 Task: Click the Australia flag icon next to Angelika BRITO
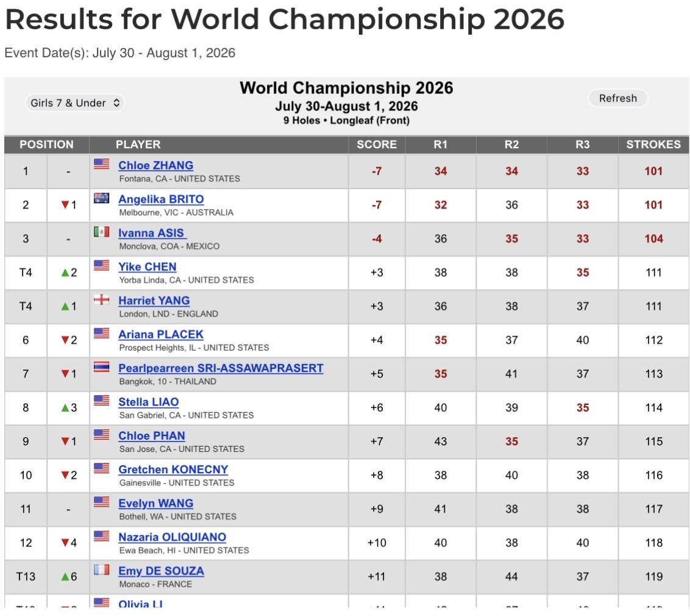pos(102,198)
